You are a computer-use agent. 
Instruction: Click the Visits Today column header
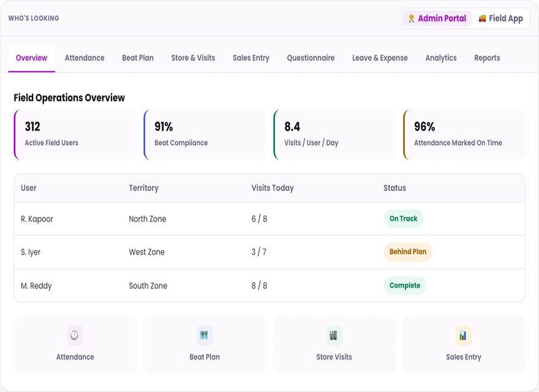tap(273, 188)
